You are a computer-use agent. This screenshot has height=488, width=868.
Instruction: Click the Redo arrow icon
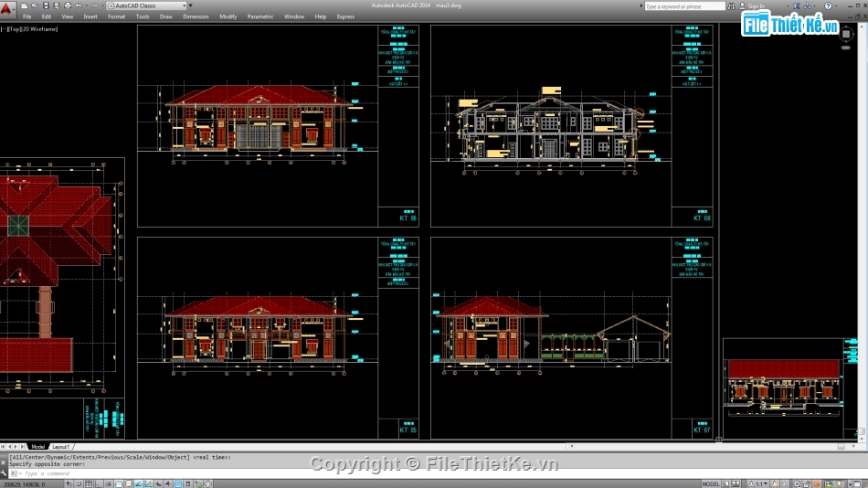pyautogui.click(x=93, y=5)
